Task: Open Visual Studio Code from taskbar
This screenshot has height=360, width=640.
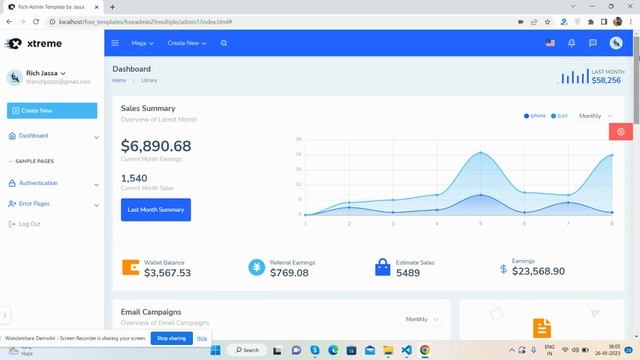Action: pos(407,350)
